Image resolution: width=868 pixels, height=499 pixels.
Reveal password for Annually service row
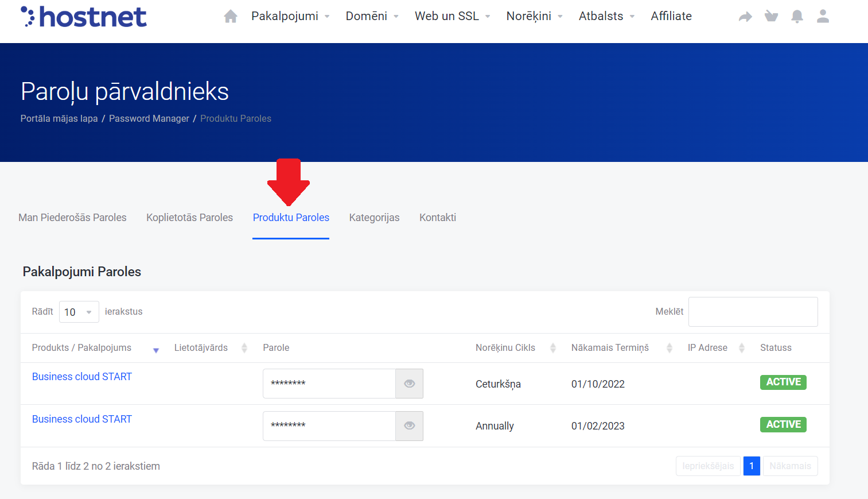tap(409, 426)
